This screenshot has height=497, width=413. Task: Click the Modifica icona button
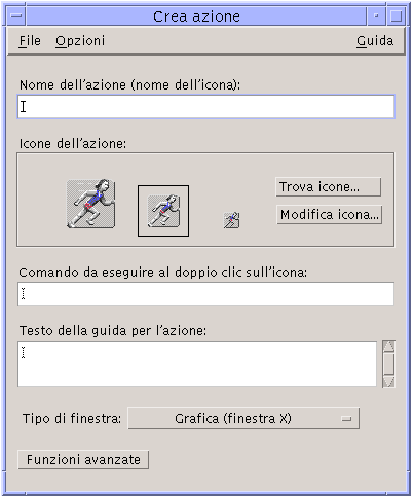[x=329, y=214]
